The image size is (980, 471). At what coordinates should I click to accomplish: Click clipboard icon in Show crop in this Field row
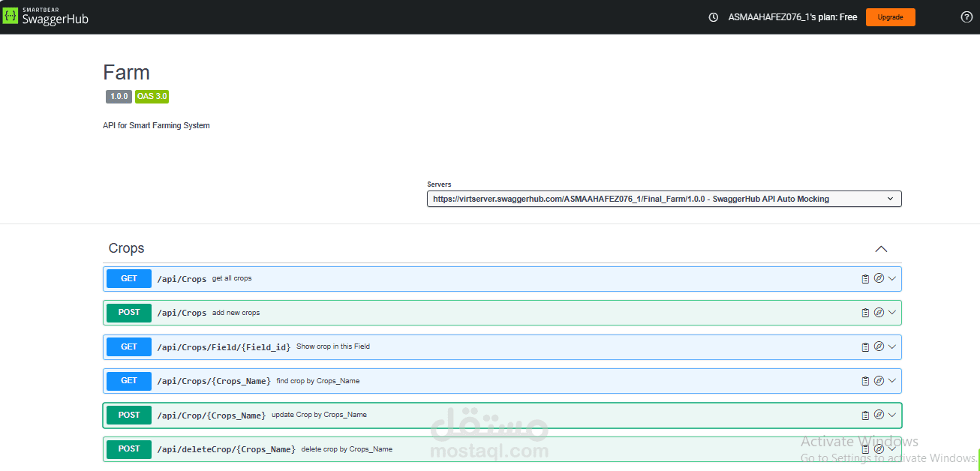865,347
